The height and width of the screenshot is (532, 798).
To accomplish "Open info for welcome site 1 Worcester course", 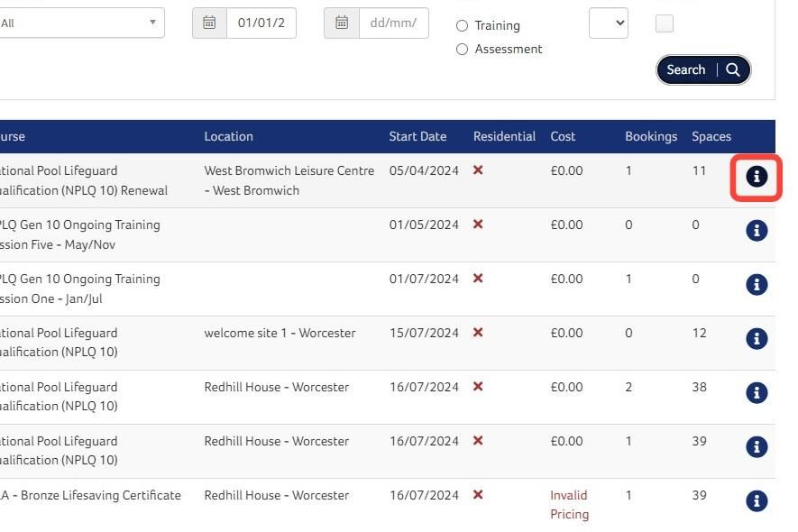I will [x=757, y=338].
